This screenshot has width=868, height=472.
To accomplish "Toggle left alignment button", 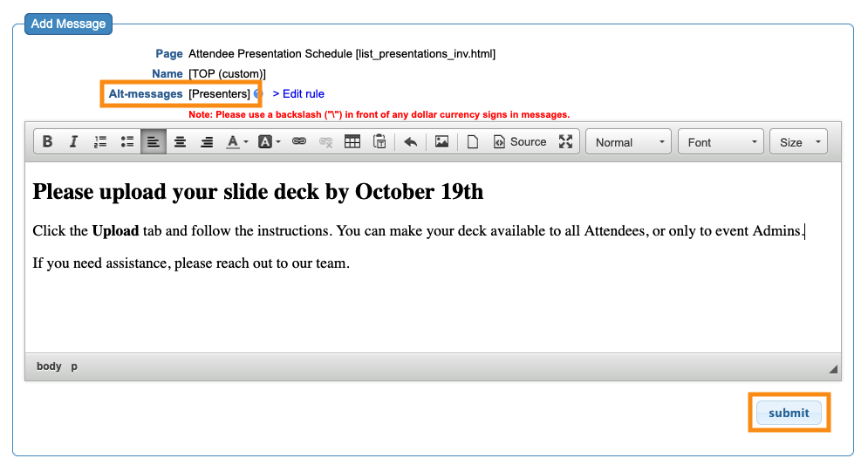I will (x=154, y=142).
